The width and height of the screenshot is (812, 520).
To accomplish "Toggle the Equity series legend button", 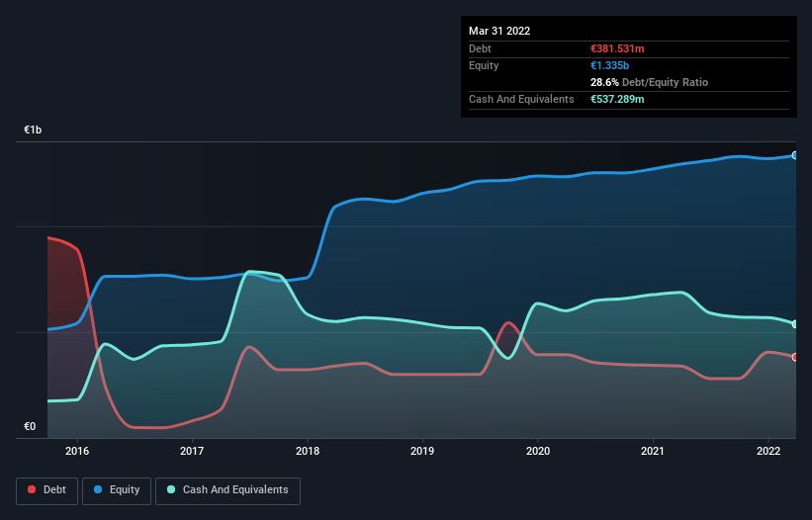I will (x=117, y=490).
